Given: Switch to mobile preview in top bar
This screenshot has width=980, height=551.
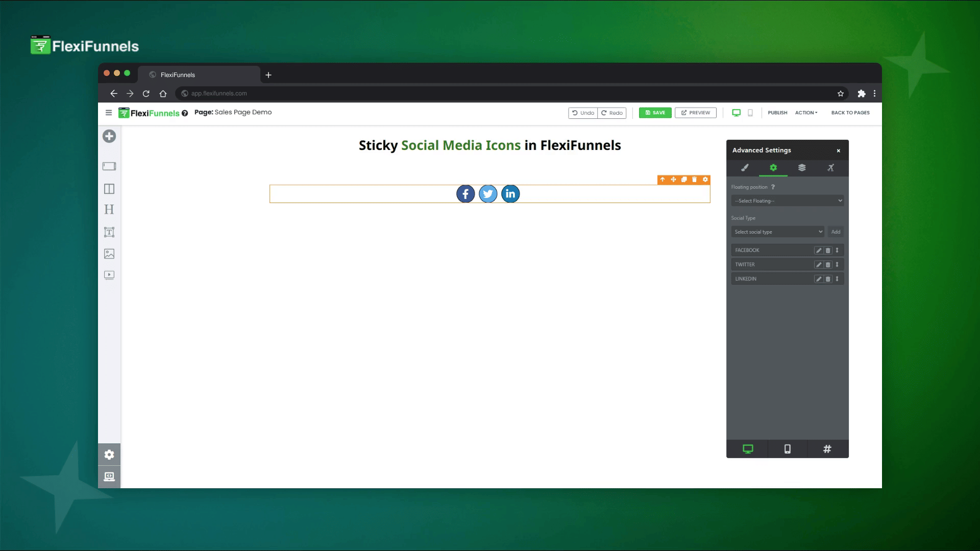Looking at the screenshot, I should (750, 113).
